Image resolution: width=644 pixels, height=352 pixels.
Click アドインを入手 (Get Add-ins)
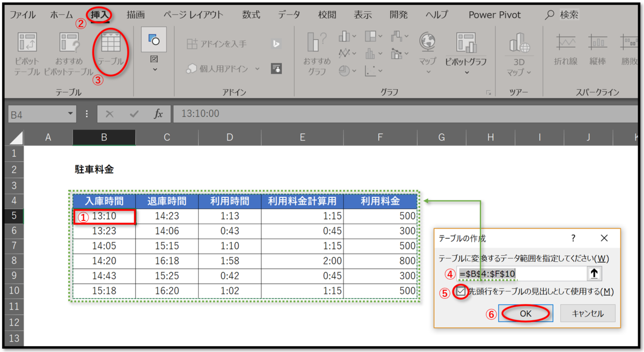[x=217, y=44]
